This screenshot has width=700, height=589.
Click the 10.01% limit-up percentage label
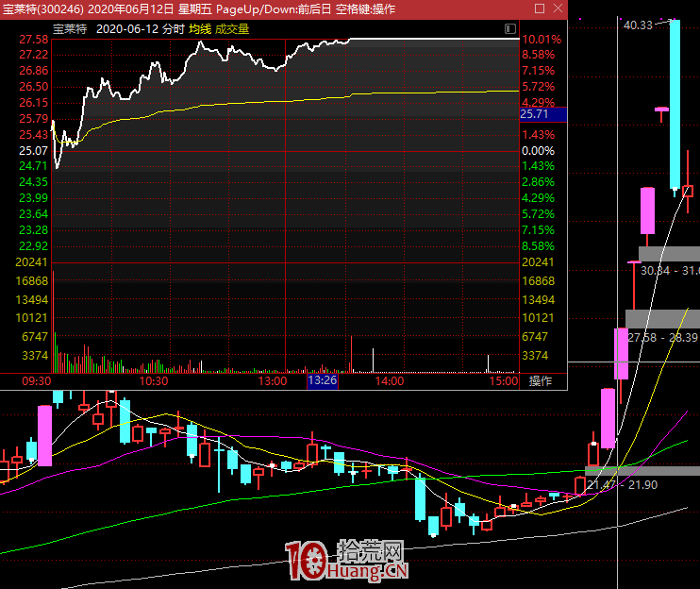542,40
